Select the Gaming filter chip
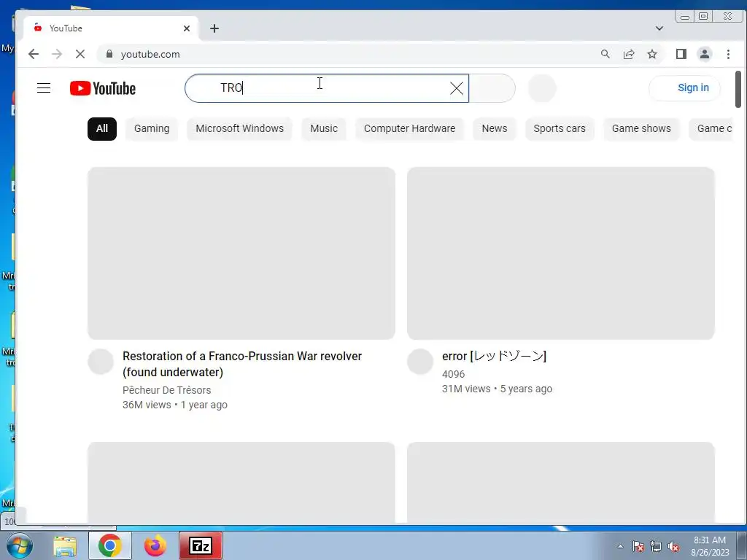747x560 pixels. point(152,128)
